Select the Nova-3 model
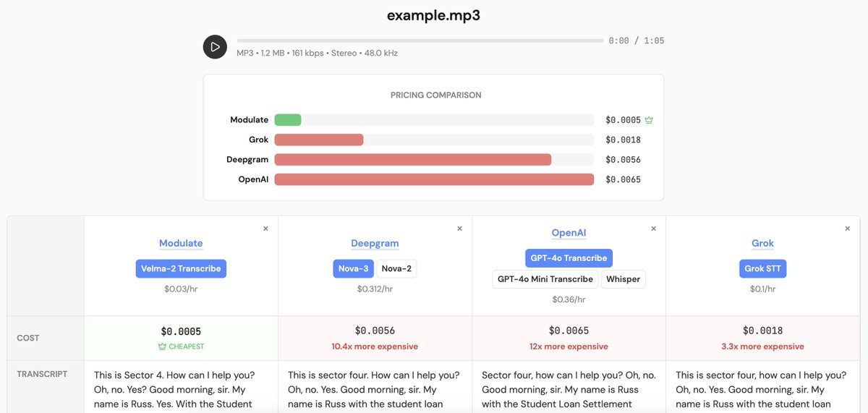 click(354, 268)
